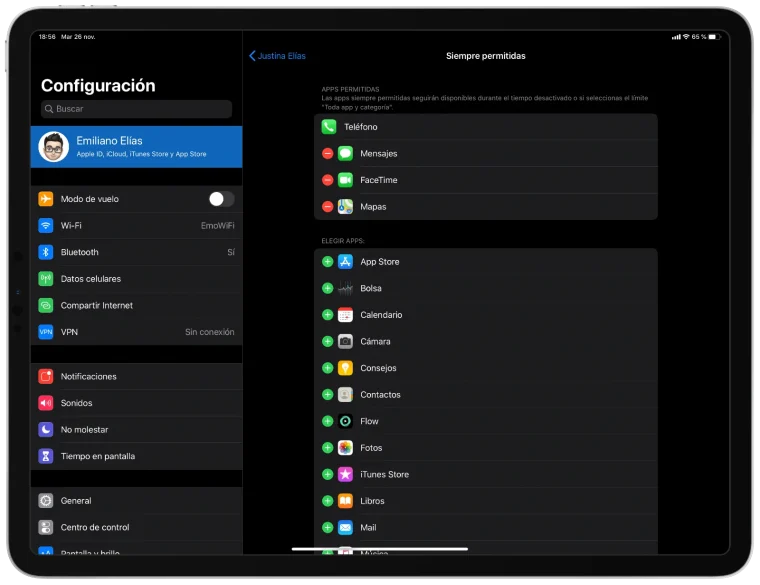Click the 'EmoWiFi' network name
Screen dimensions: 760x585
click(218, 226)
